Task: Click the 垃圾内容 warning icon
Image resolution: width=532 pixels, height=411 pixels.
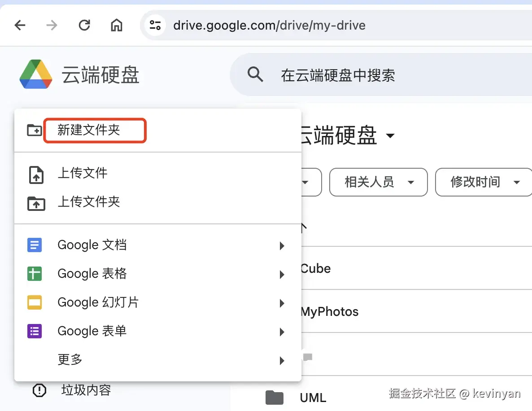Action: [39, 390]
